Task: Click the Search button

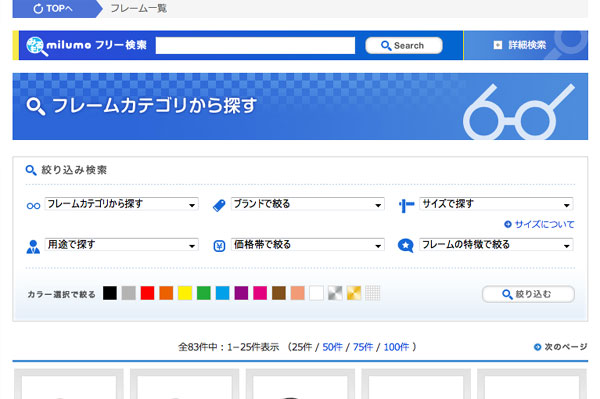Action: pyautogui.click(x=404, y=46)
